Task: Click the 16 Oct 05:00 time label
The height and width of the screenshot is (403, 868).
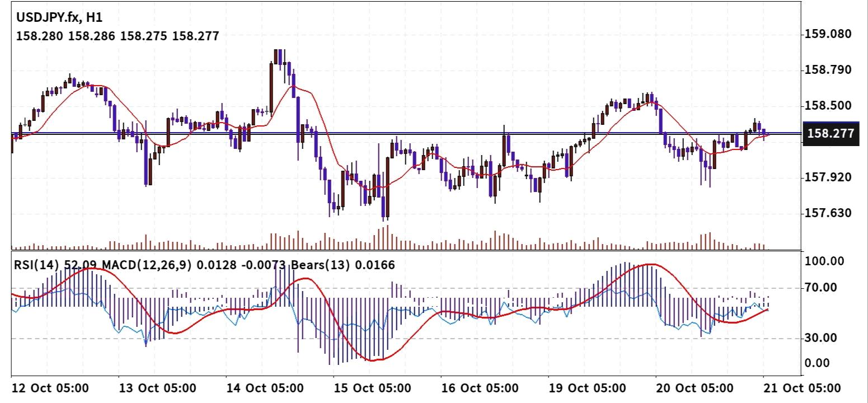Action: [x=480, y=388]
